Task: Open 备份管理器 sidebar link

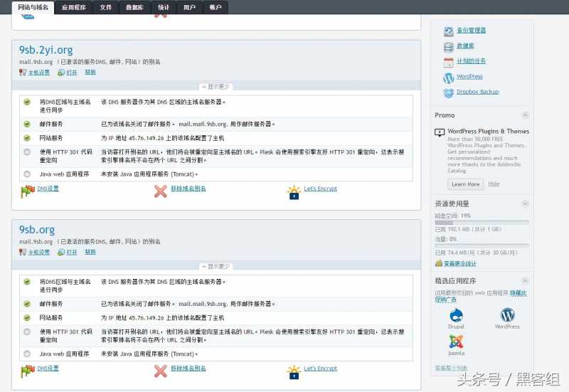Action: coord(471,31)
